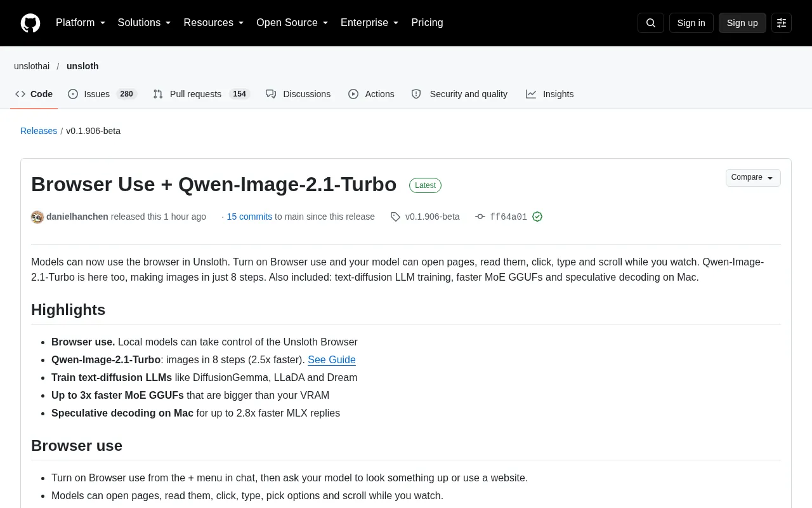Open the Security and quality tab
This screenshot has width=812, height=508.
[x=459, y=94]
